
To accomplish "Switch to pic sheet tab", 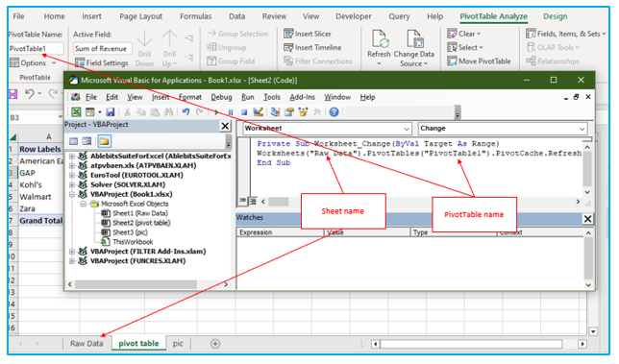I will (178, 344).
